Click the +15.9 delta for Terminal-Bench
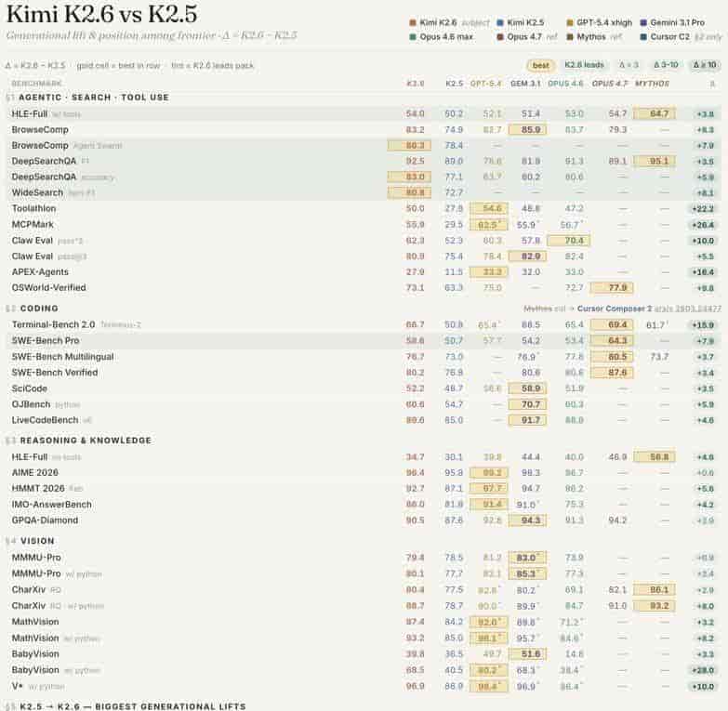The image size is (728, 711). 703,325
